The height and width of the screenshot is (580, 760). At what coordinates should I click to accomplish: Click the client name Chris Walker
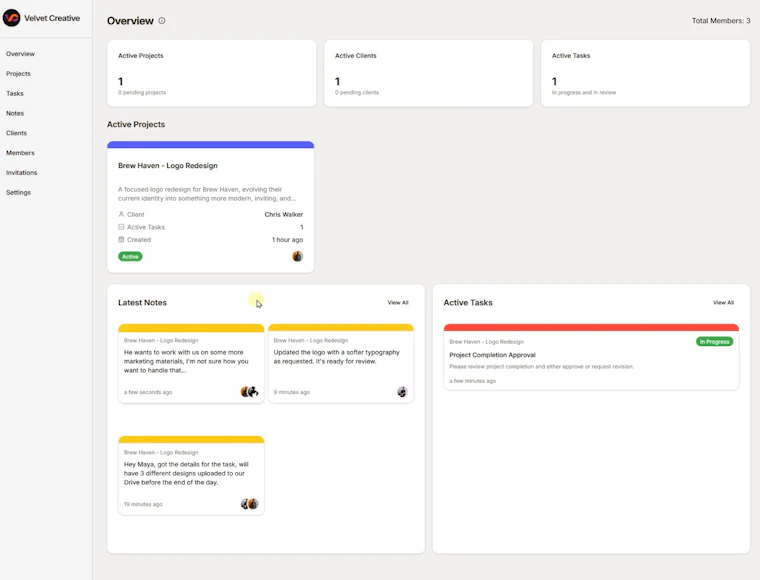pos(284,215)
